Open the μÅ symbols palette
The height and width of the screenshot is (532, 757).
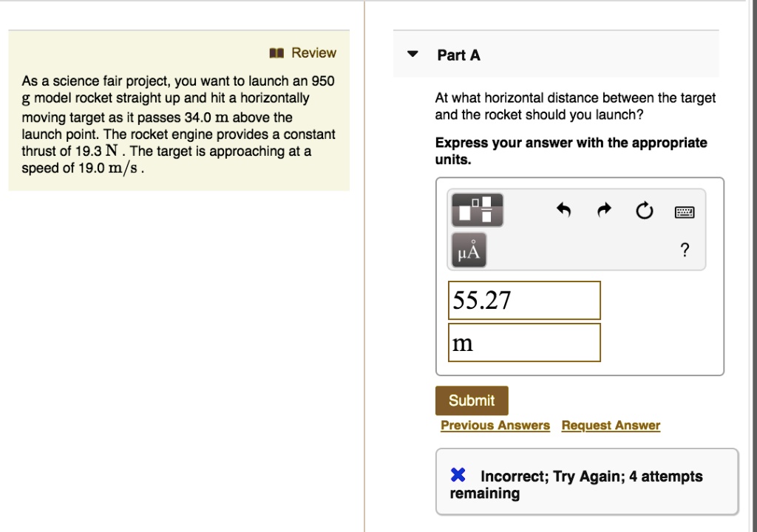(x=468, y=251)
